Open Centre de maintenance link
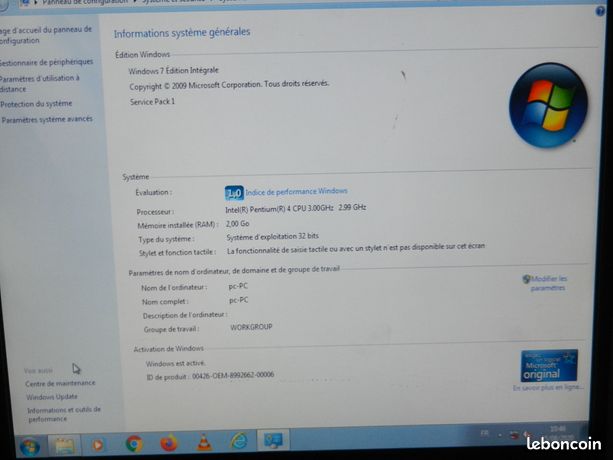 [x=60, y=383]
